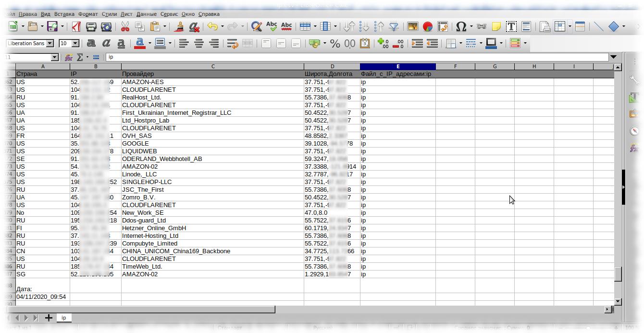The image size is (644, 333).
Task: Click the Print icon
Action: (x=91, y=26)
